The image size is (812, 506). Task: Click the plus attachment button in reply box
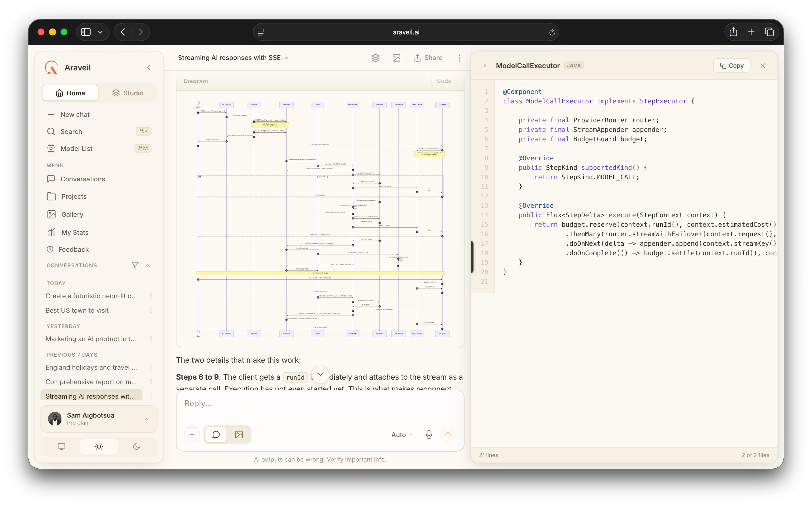click(x=192, y=434)
